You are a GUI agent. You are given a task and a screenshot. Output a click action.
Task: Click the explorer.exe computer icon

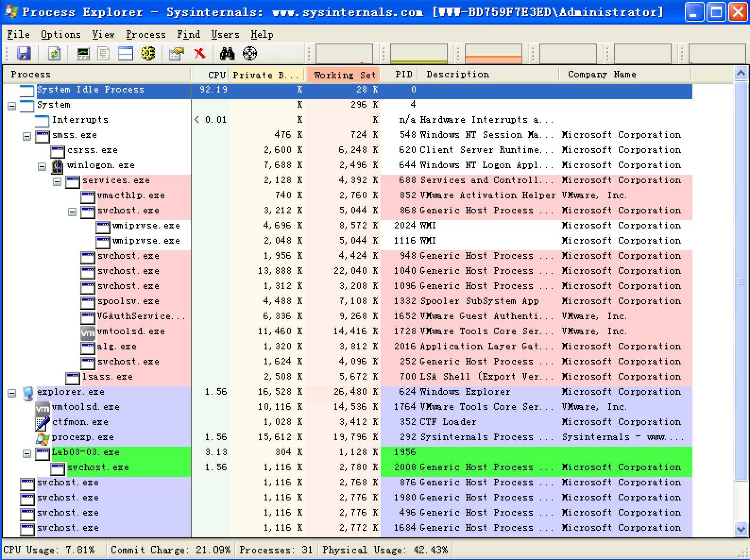click(x=27, y=393)
